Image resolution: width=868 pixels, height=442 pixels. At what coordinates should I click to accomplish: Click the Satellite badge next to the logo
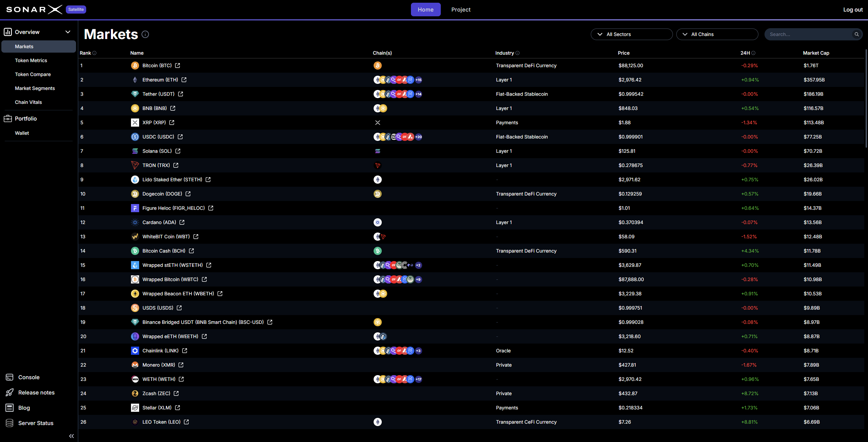[75, 9]
